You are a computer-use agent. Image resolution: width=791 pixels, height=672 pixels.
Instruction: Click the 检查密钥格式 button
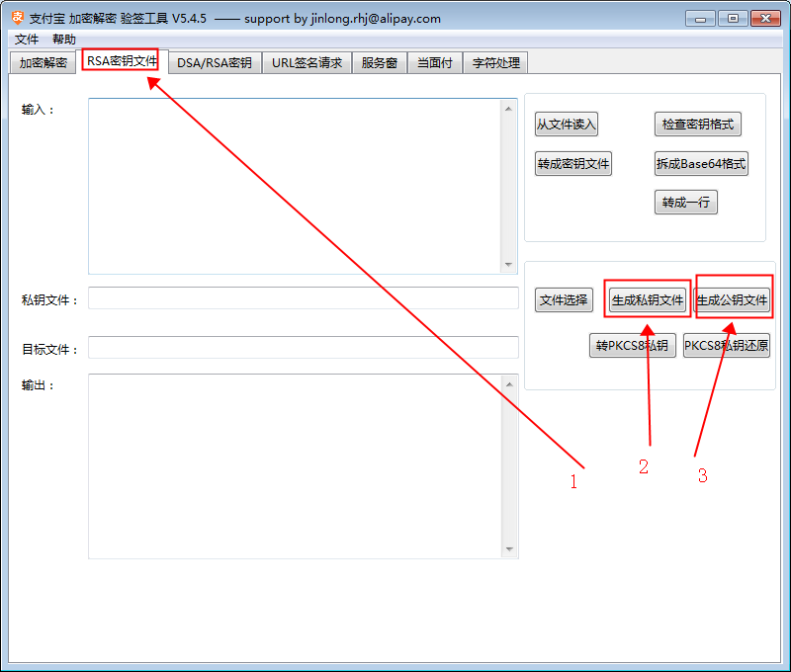point(698,124)
